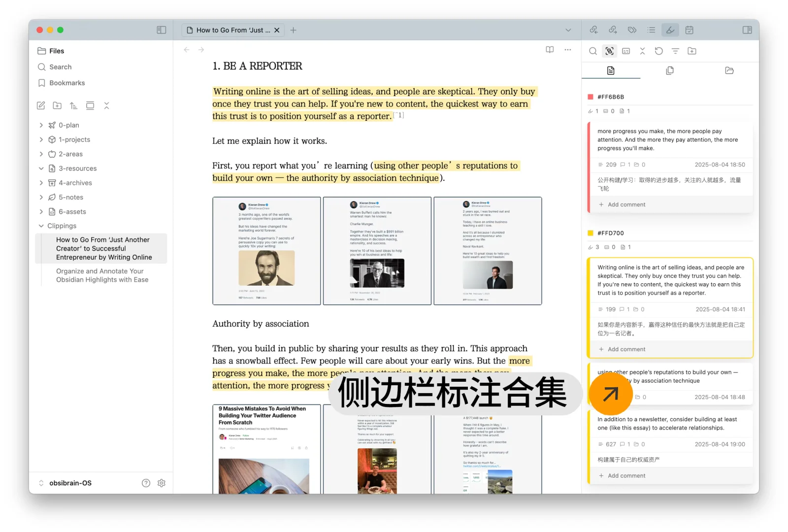Open the outline list icon
788x532 pixels.
coord(651,30)
